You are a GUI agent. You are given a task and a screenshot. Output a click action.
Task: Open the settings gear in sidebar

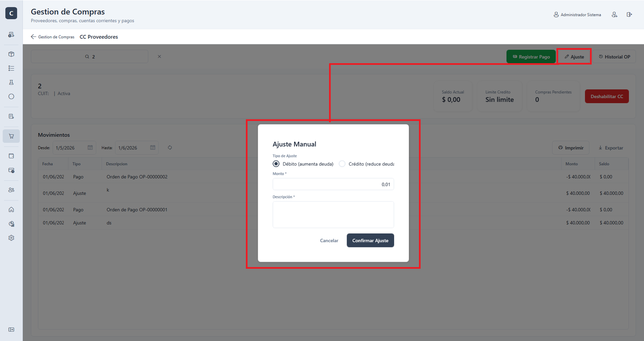(11, 238)
